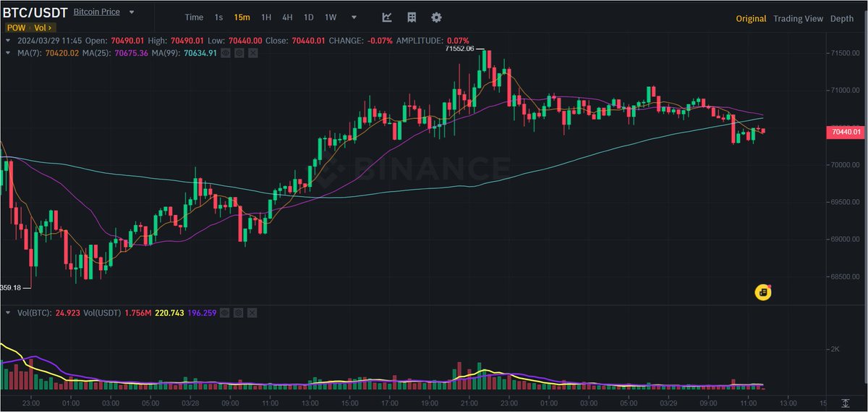Click the 71500.00 price axis label
The height and width of the screenshot is (412, 868).
pyautogui.click(x=846, y=54)
